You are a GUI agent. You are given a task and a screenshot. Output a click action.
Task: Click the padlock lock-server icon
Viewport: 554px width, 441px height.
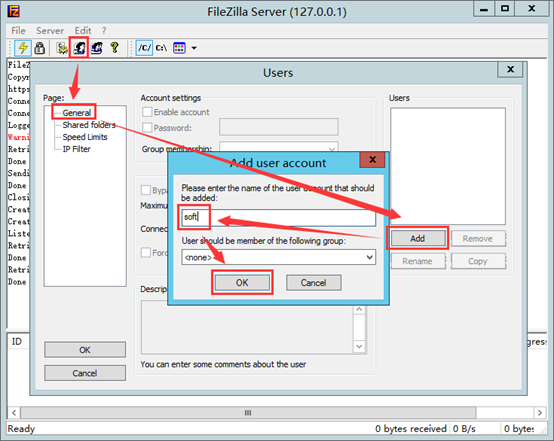(40, 48)
